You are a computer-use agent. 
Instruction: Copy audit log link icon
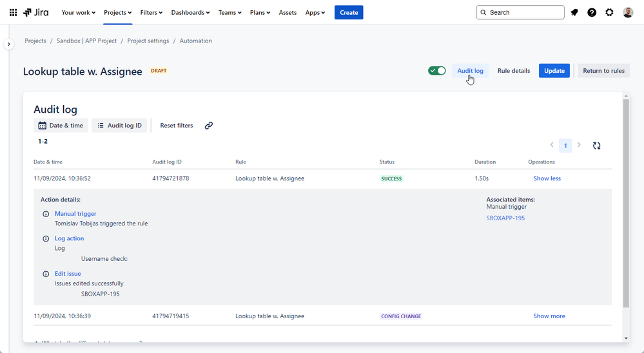209,126
